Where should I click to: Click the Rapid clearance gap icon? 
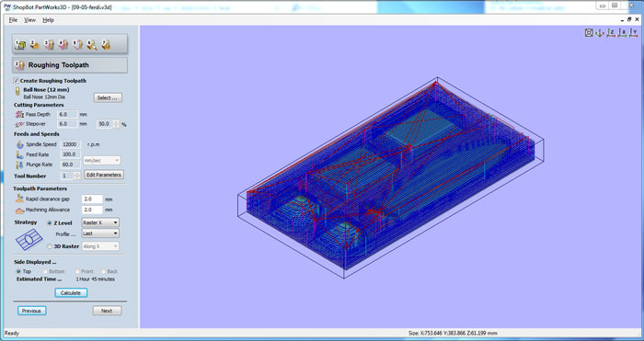pos(19,199)
